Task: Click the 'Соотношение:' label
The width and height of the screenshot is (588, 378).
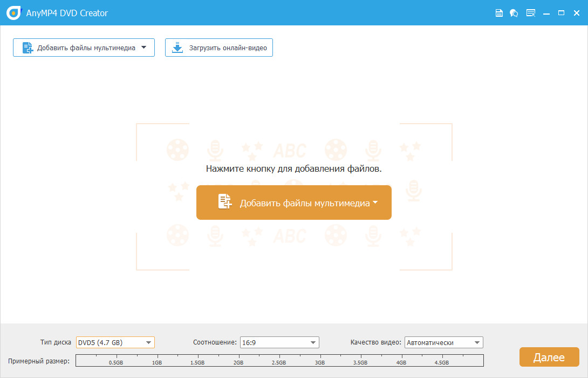Action: point(215,342)
